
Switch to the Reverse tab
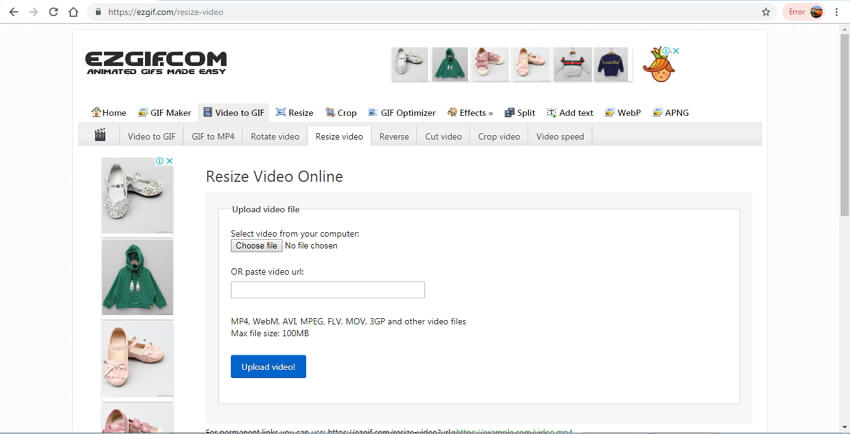[x=394, y=137]
